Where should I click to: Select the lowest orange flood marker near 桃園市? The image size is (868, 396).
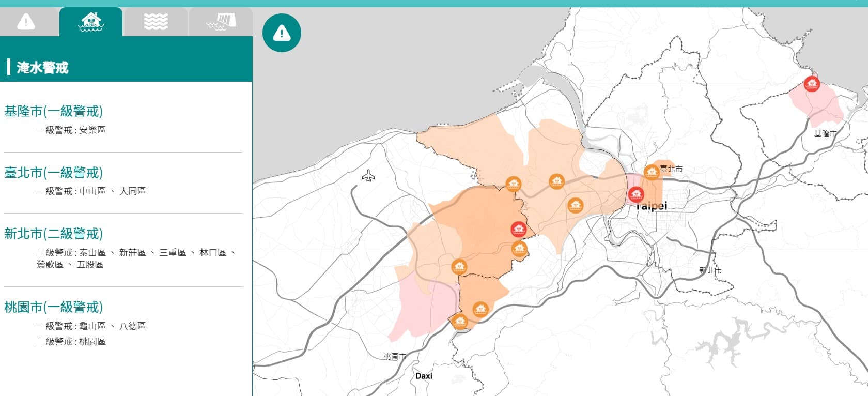point(459,322)
